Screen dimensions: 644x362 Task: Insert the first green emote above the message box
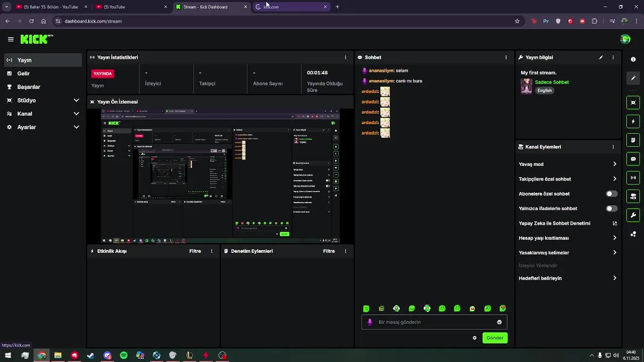(366, 309)
